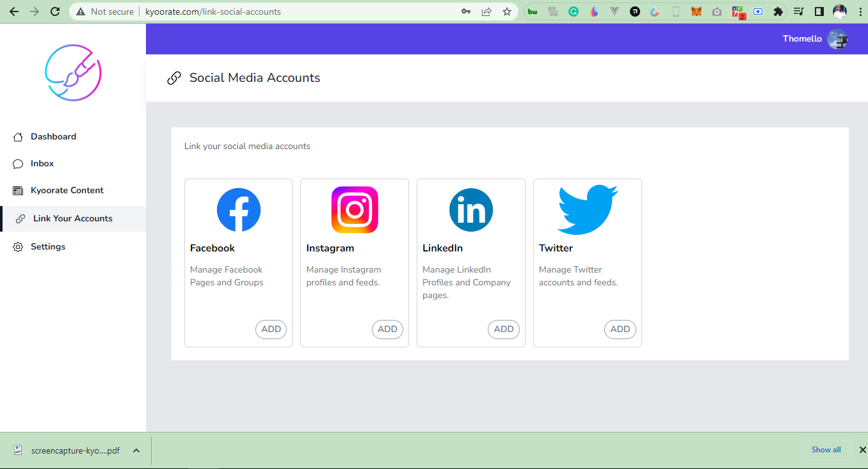Image resolution: width=868 pixels, height=469 pixels.
Task: Click Show all downloads button
Action: 826,450
